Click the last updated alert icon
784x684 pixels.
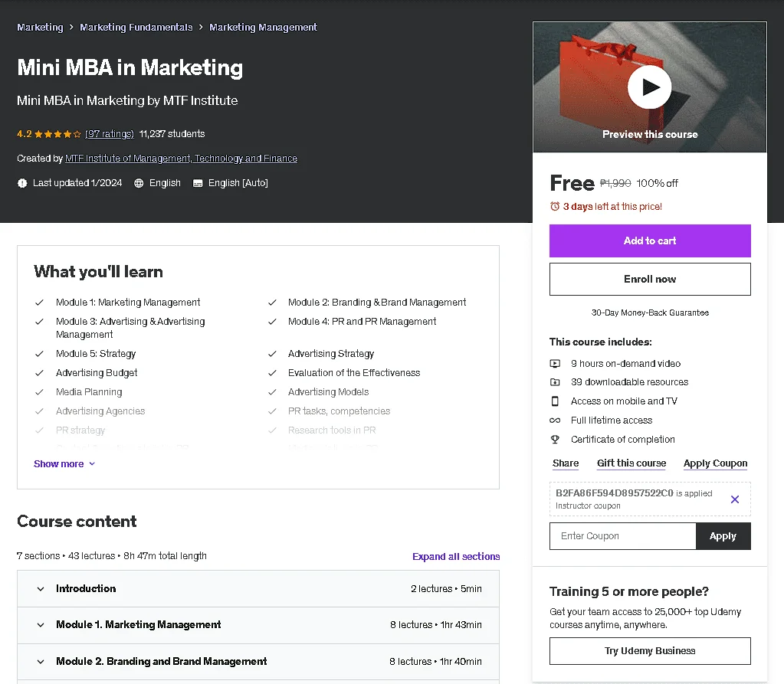tap(22, 183)
